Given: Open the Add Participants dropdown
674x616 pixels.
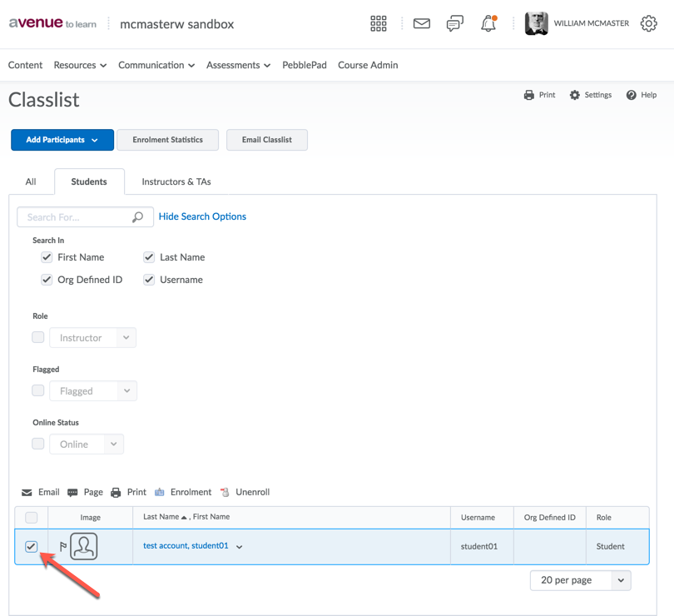Looking at the screenshot, I should [62, 140].
